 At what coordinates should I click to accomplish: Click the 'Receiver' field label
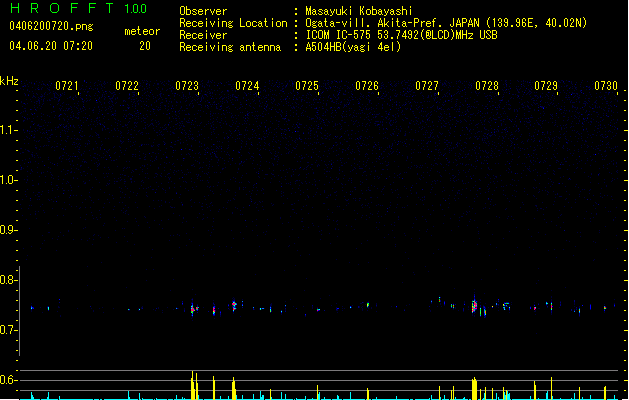[203, 35]
